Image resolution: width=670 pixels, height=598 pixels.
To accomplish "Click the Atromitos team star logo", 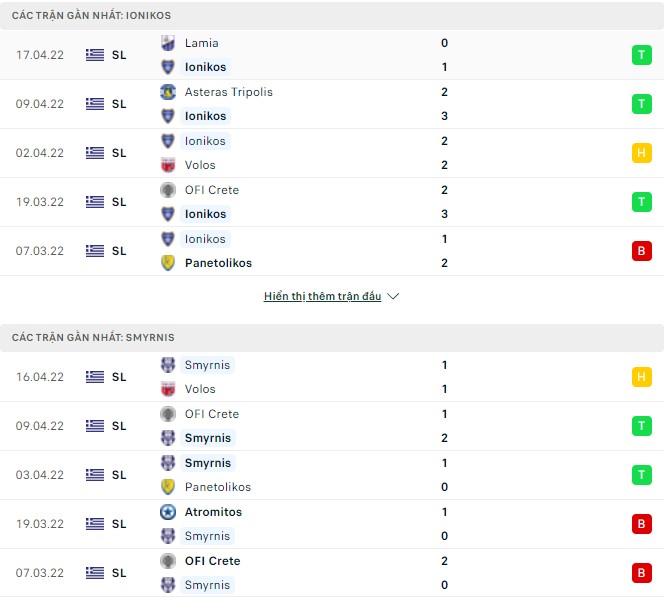I will [168, 512].
